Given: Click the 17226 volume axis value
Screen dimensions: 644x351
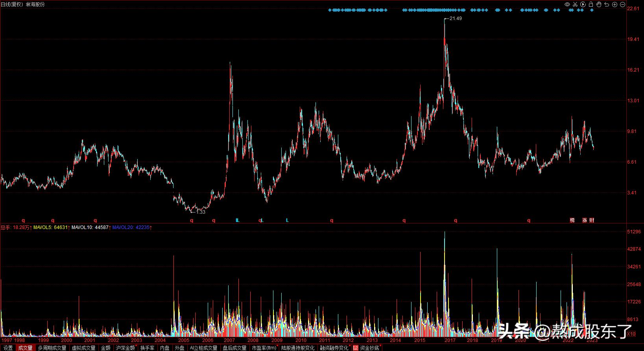Looking at the screenshot, I should click(x=634, y=302).
